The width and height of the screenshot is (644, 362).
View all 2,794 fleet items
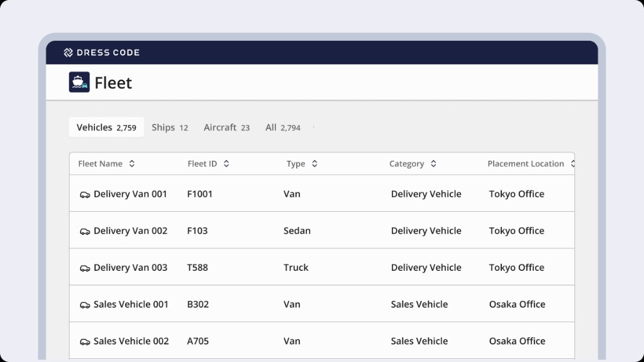click(283, 127)
